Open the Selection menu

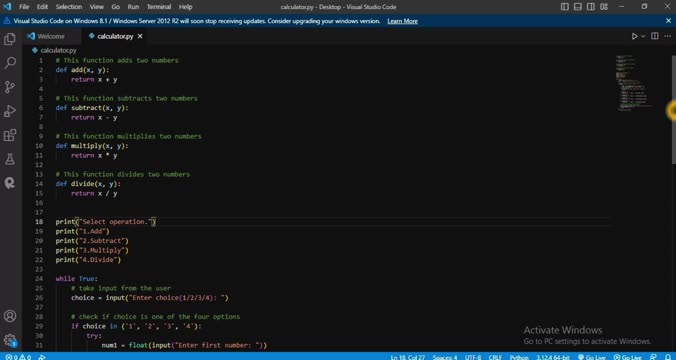point(69,7)
